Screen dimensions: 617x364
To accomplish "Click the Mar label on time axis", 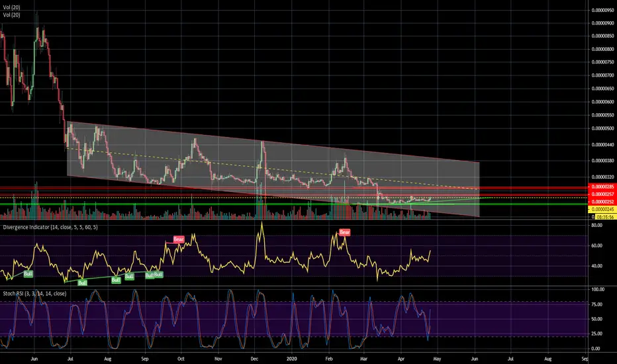I will [x=363, y=359].
